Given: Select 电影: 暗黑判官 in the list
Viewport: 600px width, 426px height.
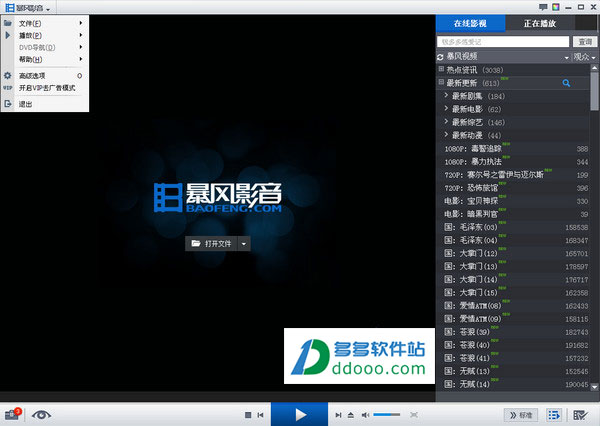Looking at the screenshot, I should click(x=513, y=214).
